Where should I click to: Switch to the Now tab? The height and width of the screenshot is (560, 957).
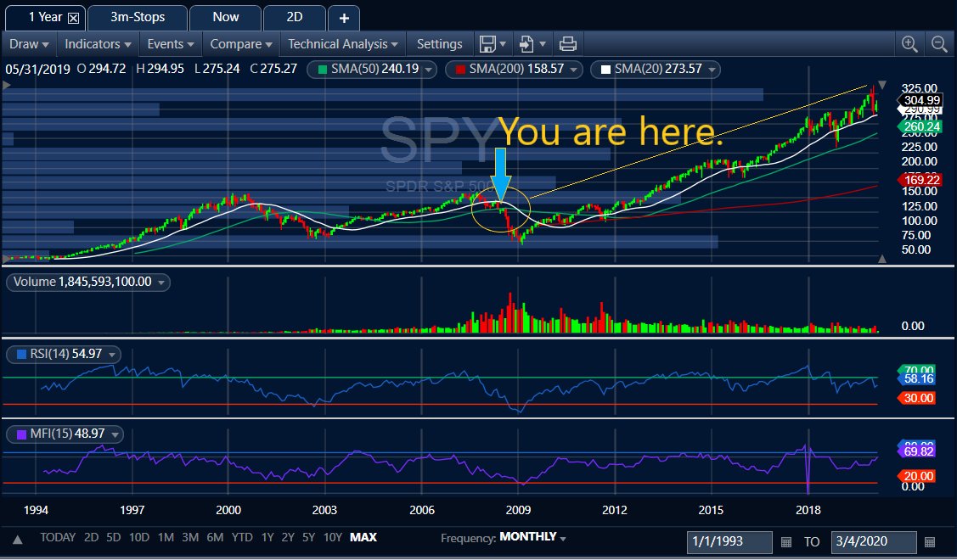[x=225, y=17]
